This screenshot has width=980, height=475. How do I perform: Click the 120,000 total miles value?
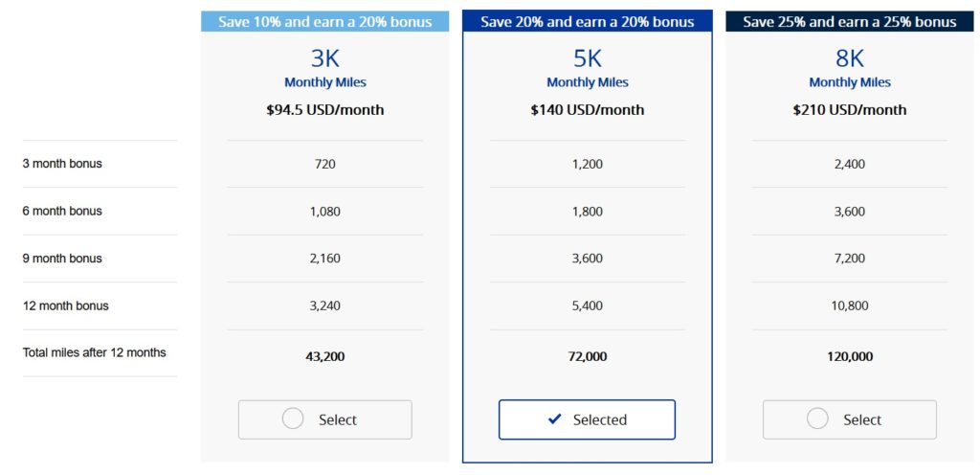[850, 356]
